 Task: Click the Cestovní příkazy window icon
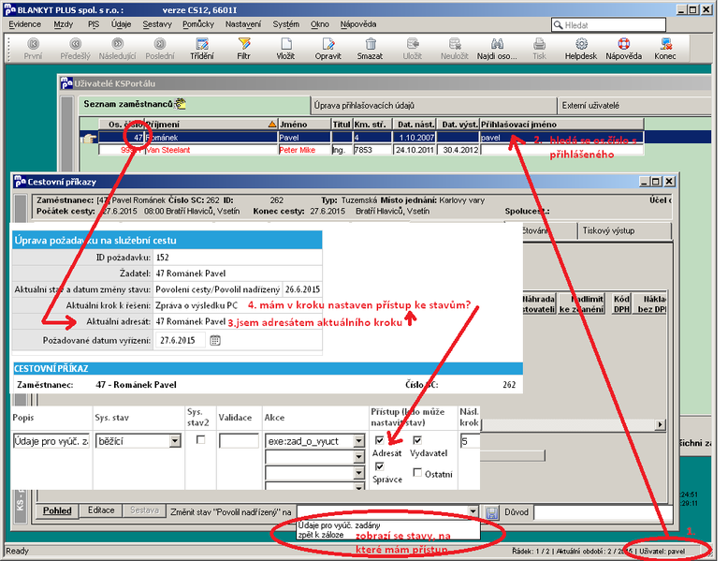[20, 182]
